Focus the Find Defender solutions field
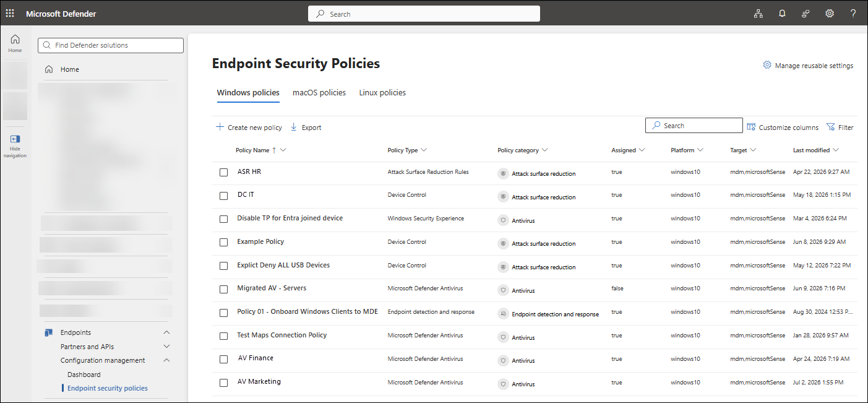Image resolution: width=868 pixels, height=403 pixels. point(111,45)
